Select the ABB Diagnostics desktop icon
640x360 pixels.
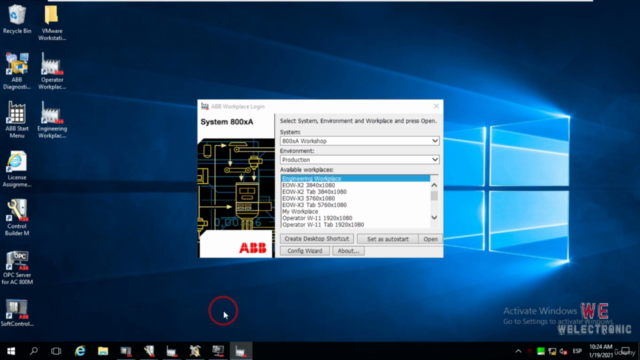(x=17, y=71)
